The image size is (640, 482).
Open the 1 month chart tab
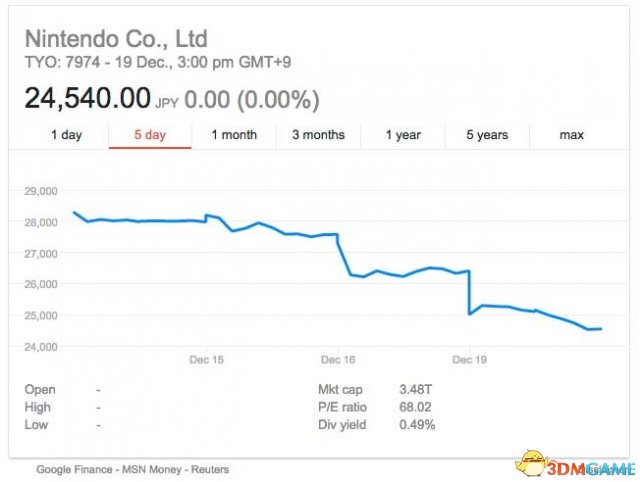point(233,135)
